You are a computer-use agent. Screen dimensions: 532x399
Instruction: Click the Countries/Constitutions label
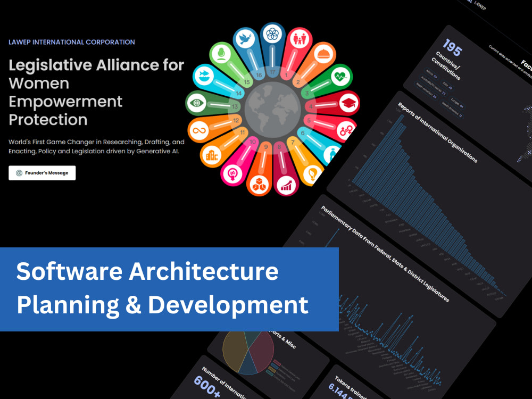446,66
